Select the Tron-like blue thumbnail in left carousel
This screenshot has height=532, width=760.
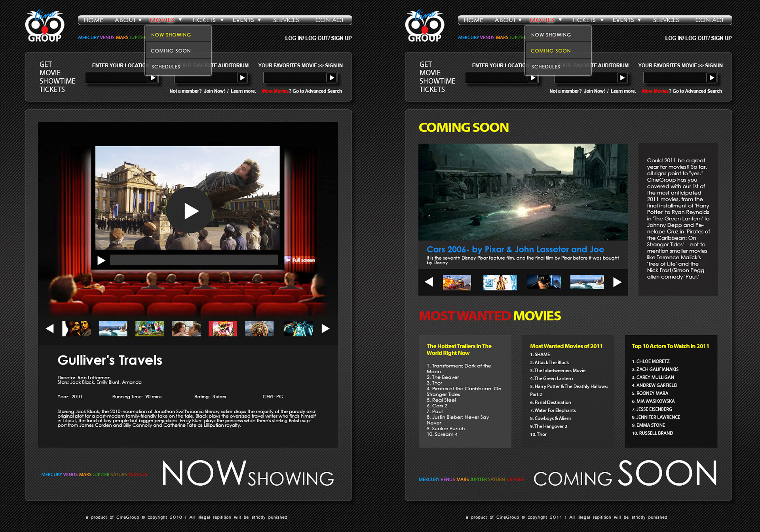pos(298,329)
